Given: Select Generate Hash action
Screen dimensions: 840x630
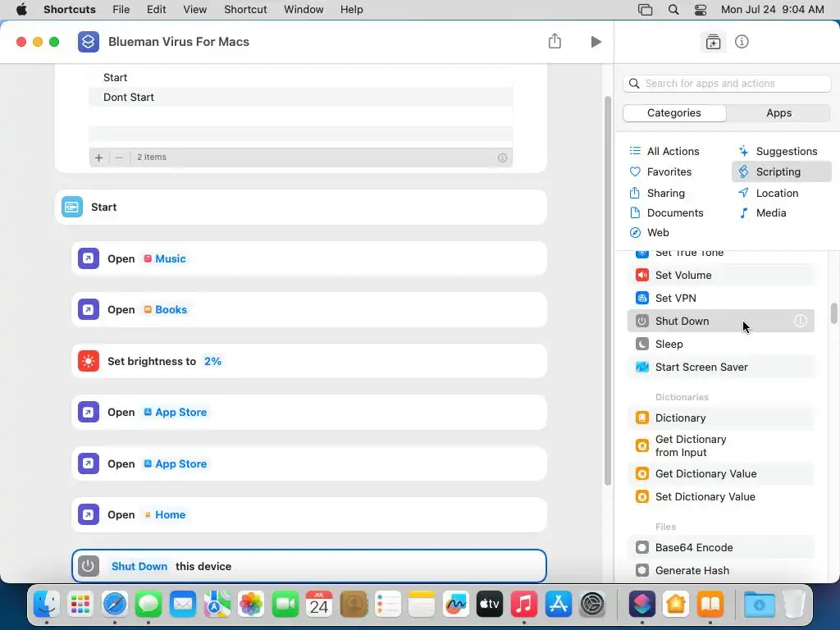Looking at the screenshot, I should tap(720, 571).
